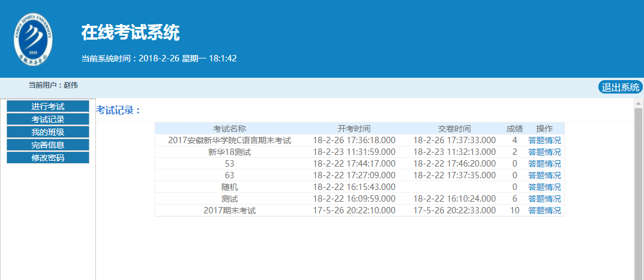
Task: Select 考试记录 in the sidebar
Action: tap(48, 119)
